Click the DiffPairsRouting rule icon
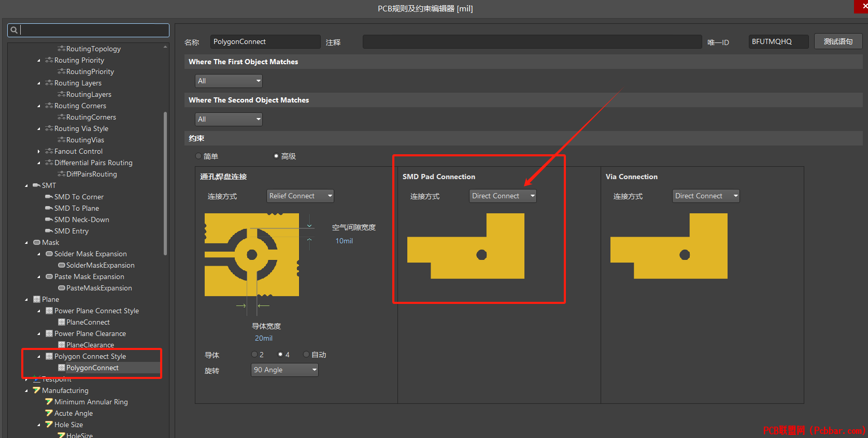 coord(61,174)
